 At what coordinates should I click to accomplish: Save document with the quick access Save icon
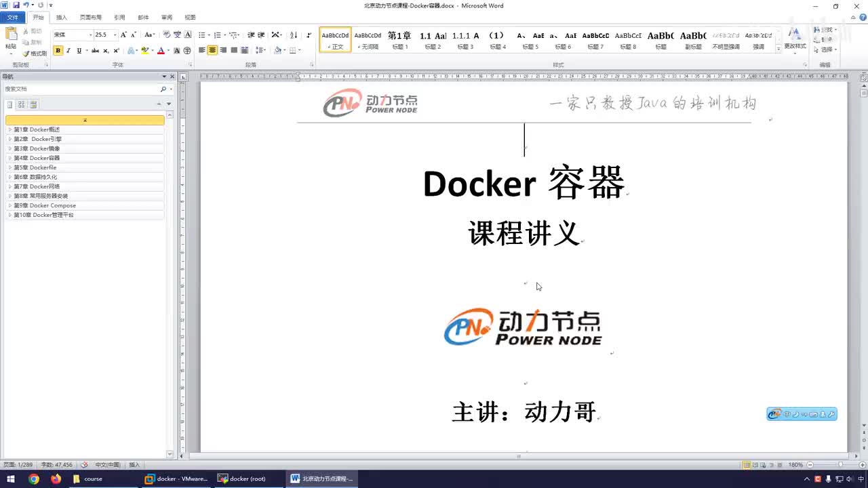coord(16,5)
